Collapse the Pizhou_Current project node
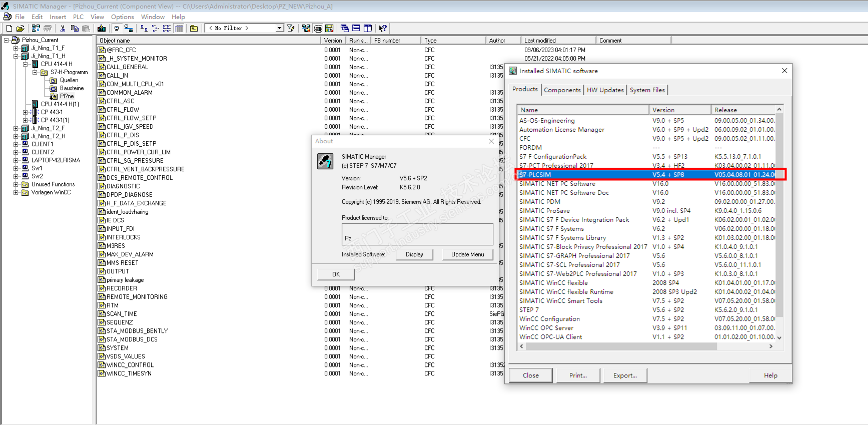The width and height of the screenshot is (868, 425). [7, 40]
